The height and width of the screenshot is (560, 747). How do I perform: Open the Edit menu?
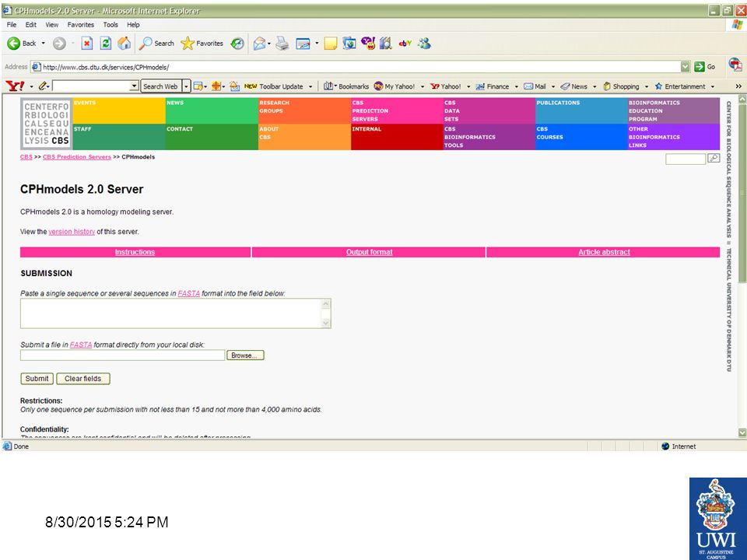click(x=31, y=24)
